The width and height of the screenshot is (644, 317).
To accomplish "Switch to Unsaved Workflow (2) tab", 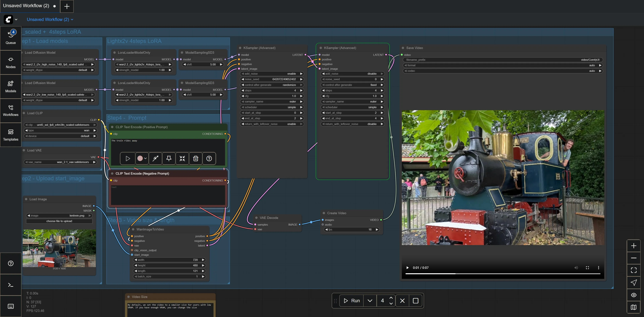I will 30,6.
